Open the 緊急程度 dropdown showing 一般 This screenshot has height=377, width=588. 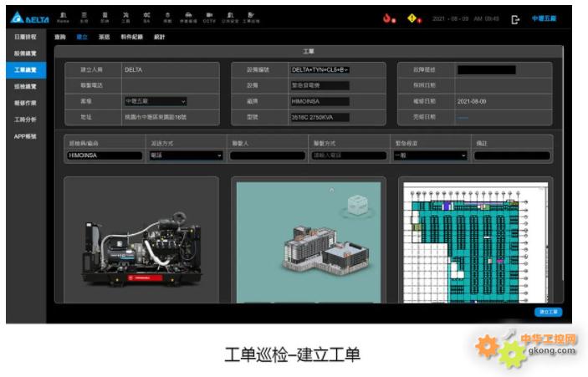click(430, 155)
